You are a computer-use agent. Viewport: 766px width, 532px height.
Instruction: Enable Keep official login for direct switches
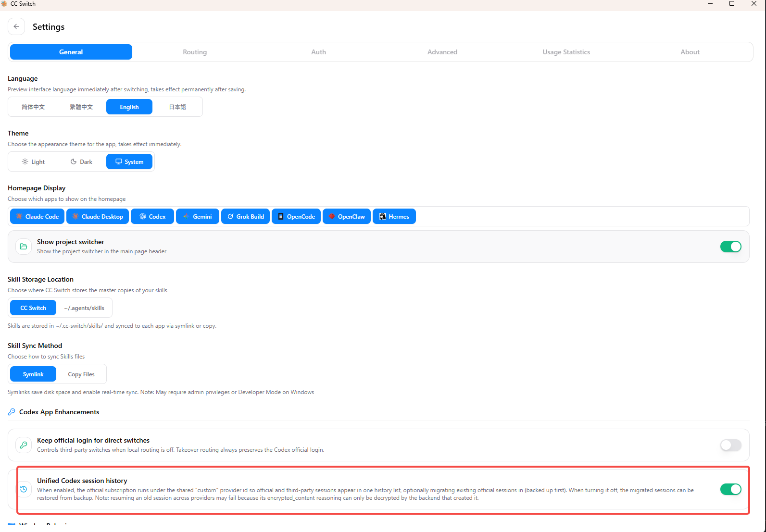(731, 445)
